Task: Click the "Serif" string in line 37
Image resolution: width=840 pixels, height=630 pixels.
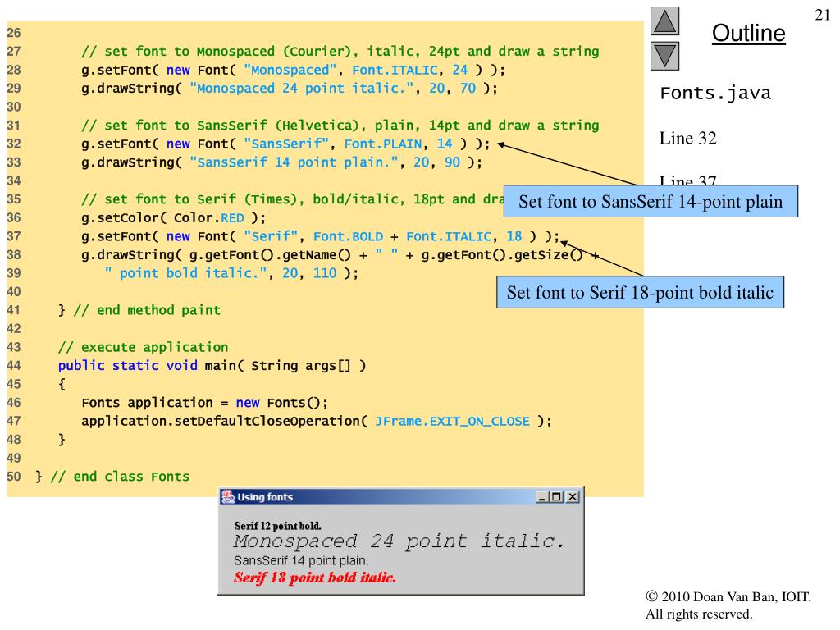Action: pos(271,236)
